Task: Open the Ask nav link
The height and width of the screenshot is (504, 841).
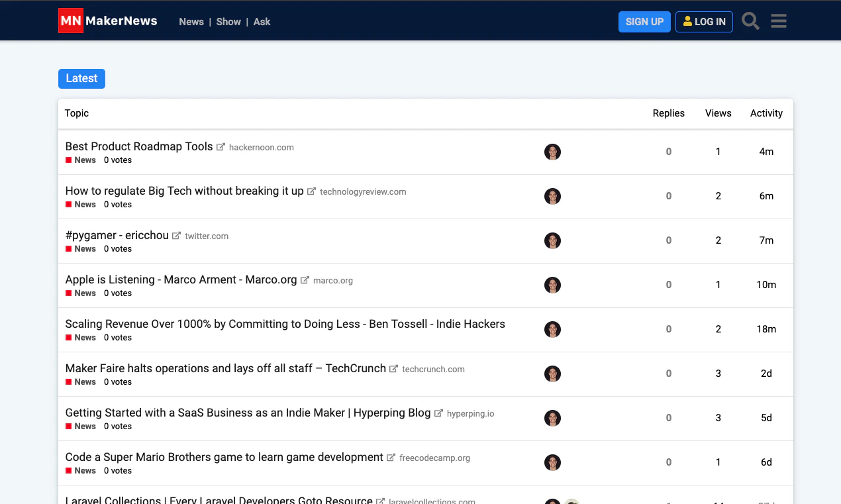Action: tap(262, 22)
